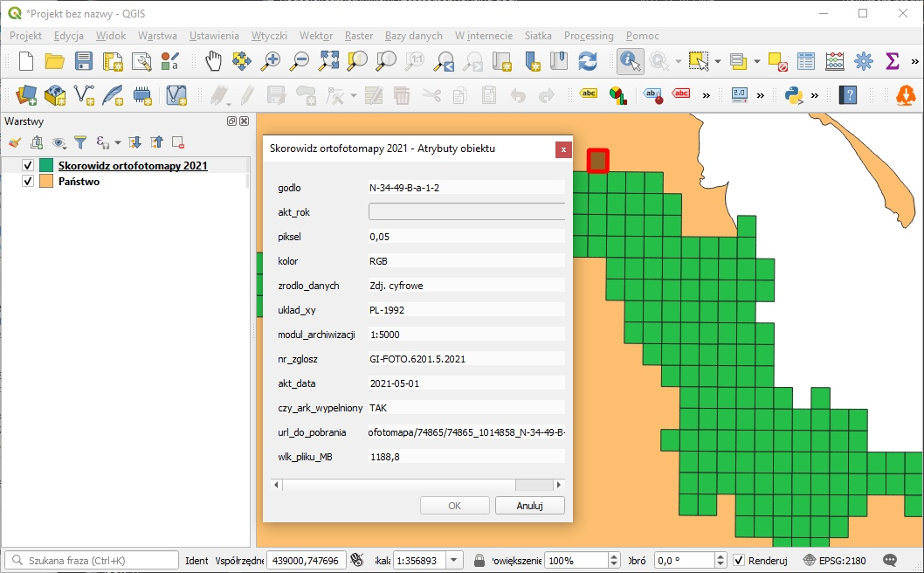Open the map scale dropdown

point(455,561)
